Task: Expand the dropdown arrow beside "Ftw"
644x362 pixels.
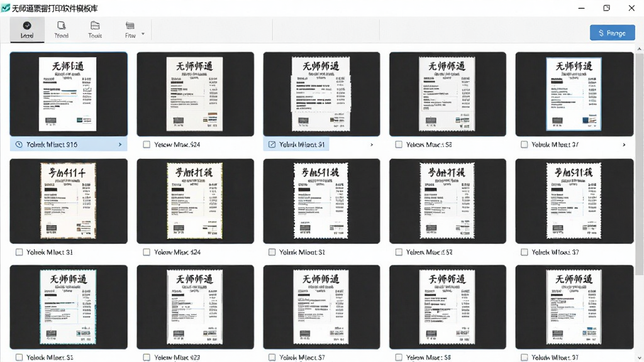Action: coord(143,34)
